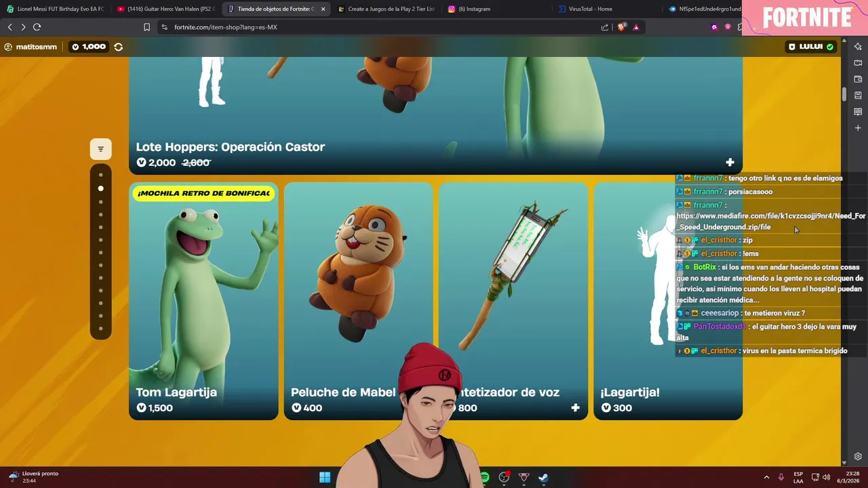Open the matitosmm account button
The image size is (868, 488).
31,47
